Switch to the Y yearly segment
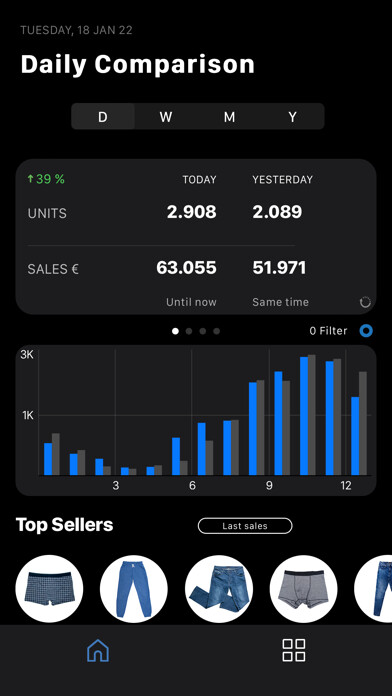Viewport: 392px width, 696px height. point(292,117)
